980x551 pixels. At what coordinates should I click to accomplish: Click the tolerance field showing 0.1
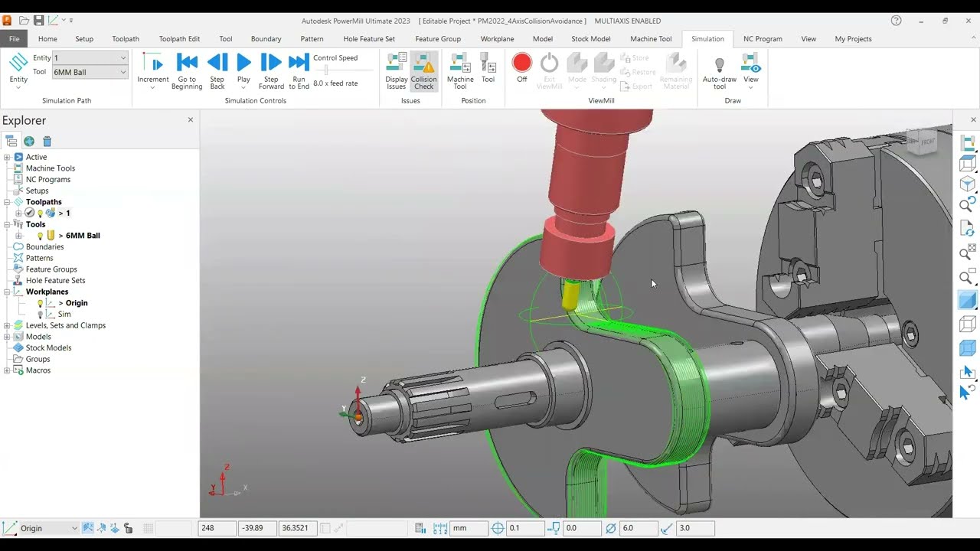pyautogui.click(x=525, y=528)
